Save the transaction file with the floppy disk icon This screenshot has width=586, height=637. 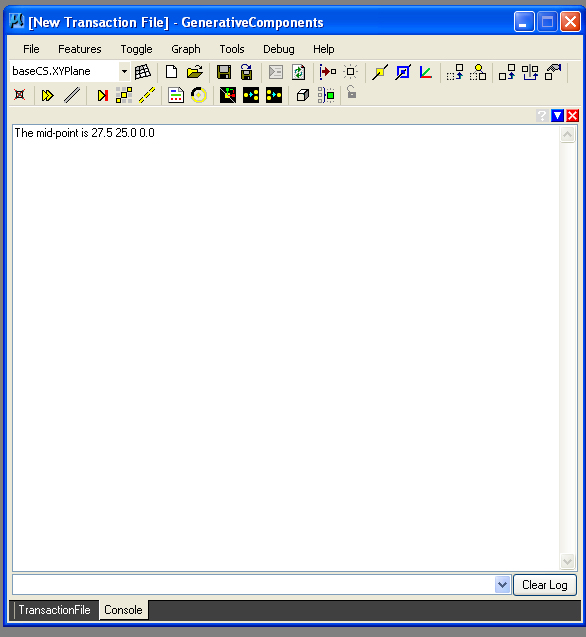(224, 72)
